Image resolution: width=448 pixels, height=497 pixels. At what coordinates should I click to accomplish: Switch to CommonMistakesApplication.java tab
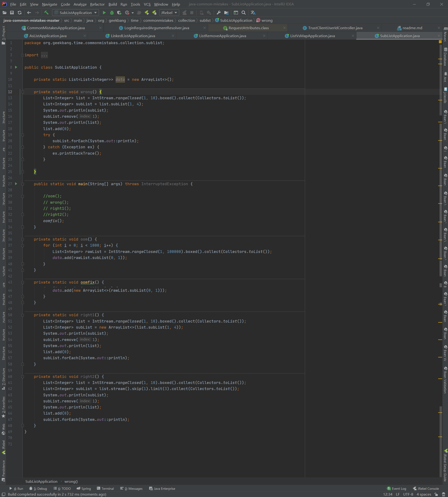56,28
